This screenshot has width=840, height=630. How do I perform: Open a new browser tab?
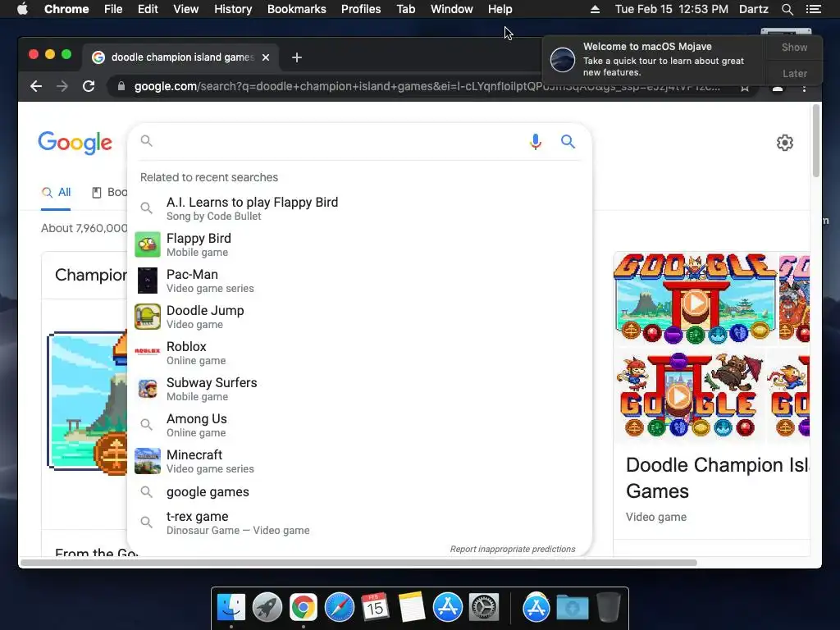[x=297, y=57]
